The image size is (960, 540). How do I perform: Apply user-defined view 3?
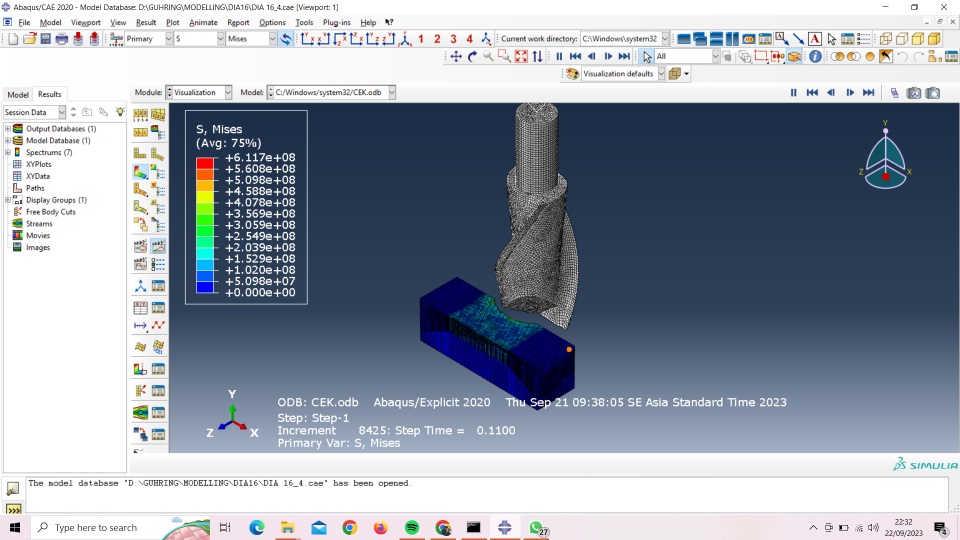tap(453, 39)
